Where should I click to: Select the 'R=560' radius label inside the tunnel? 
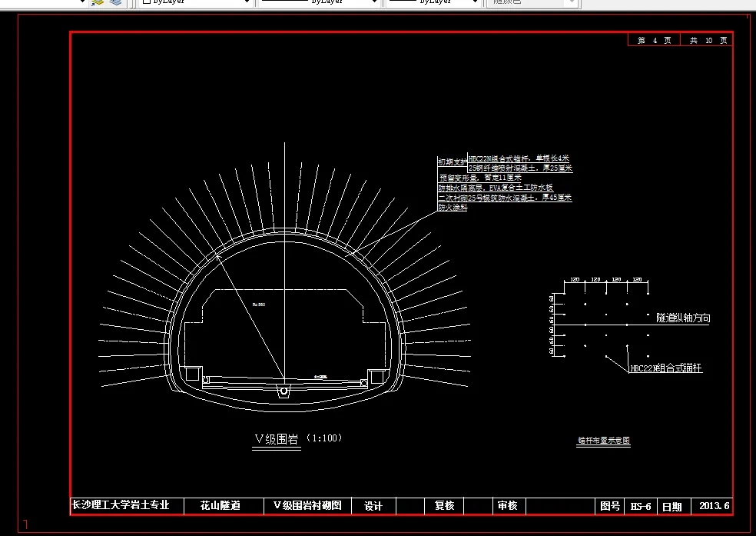click(259, 305)
